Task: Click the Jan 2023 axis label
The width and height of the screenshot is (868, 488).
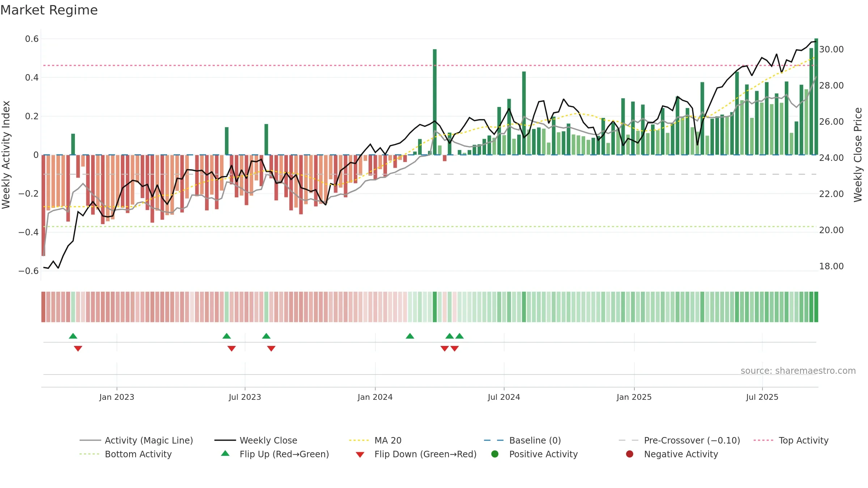Action: pos(117,397)
